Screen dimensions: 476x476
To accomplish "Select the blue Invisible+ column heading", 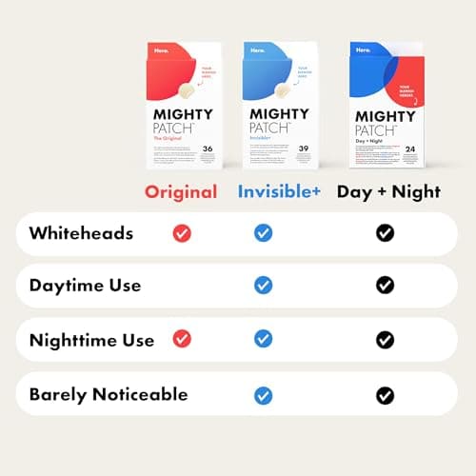I will (279, 191).
